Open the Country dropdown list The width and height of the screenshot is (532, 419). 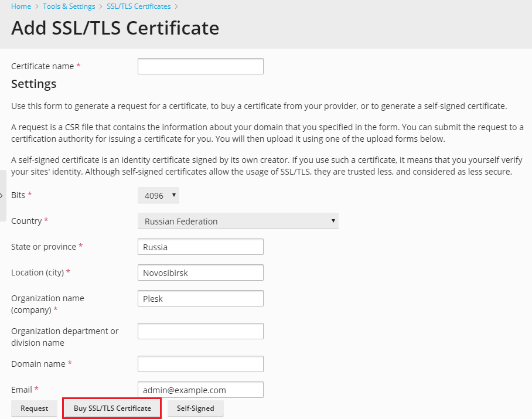[238, 222]
